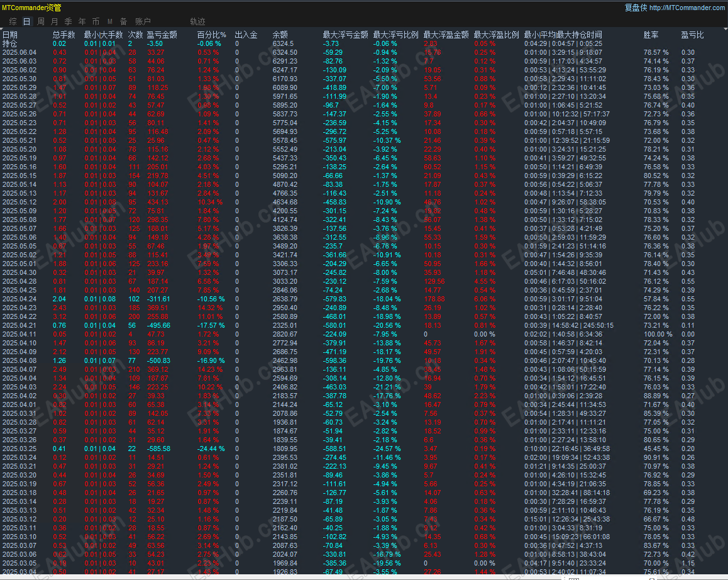Open the 备 tab

(x=123, y=21)
